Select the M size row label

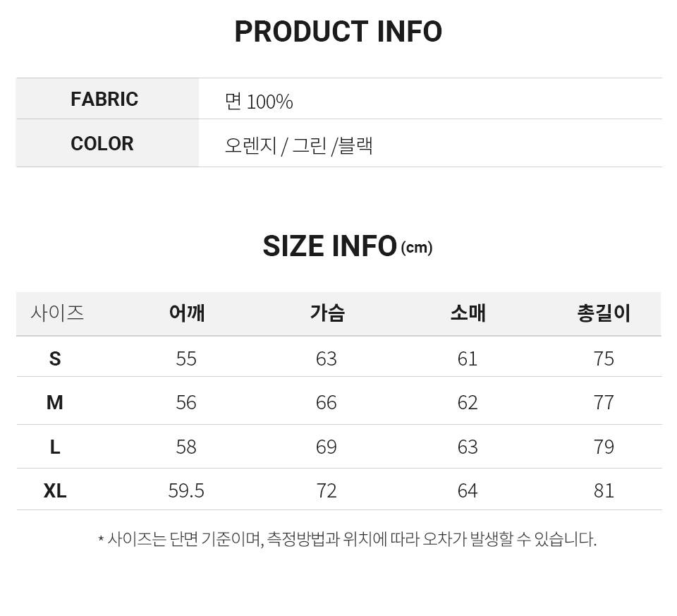[x=55, y=403]
